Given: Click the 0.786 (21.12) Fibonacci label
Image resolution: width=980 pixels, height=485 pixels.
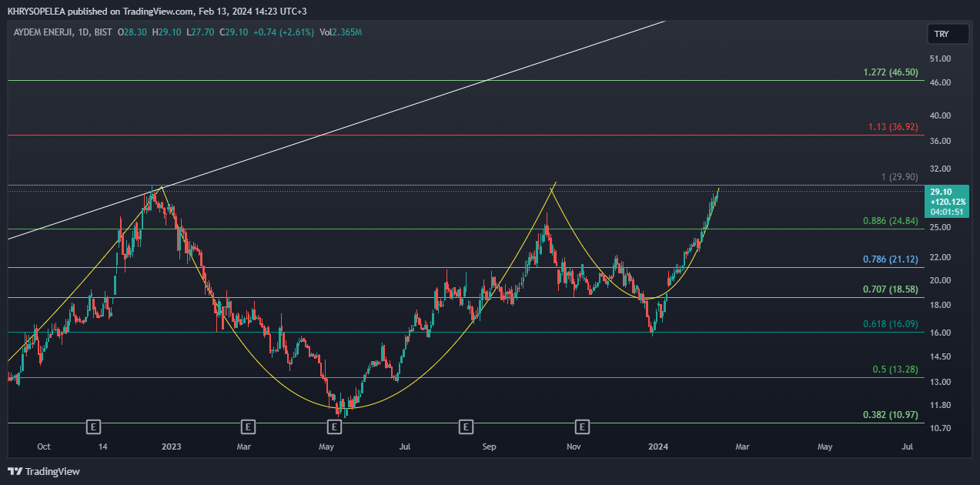Looking at the screenshot, I should tap(891, 259).
